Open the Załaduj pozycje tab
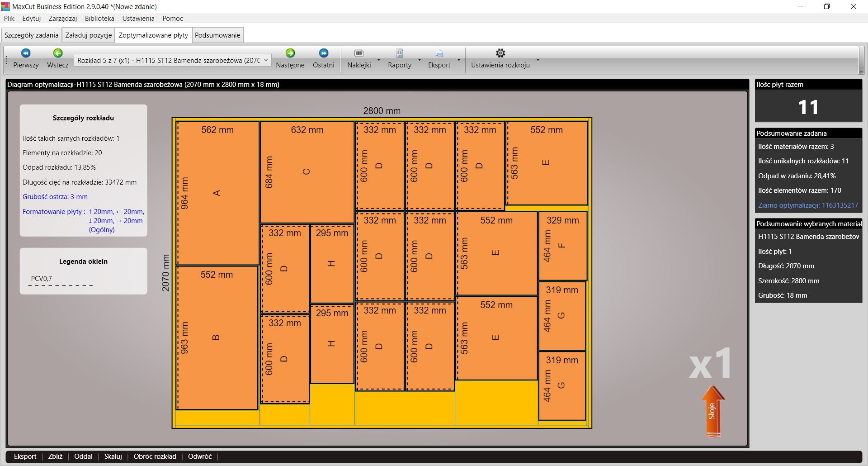Image resolution: width=868 pixels, height=466 pixels. pyautogui.click(x=89, y=35)
